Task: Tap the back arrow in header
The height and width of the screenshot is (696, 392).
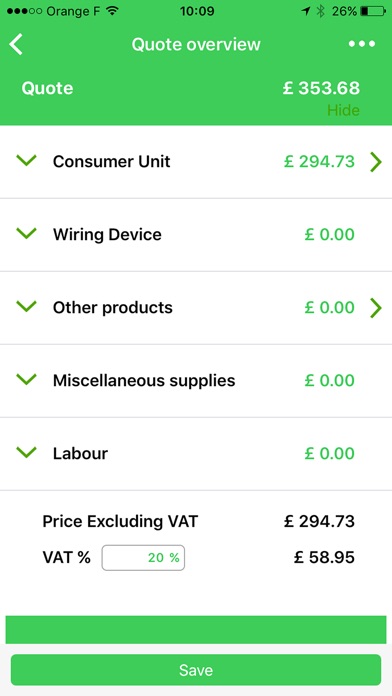Action: pos(16,44)
